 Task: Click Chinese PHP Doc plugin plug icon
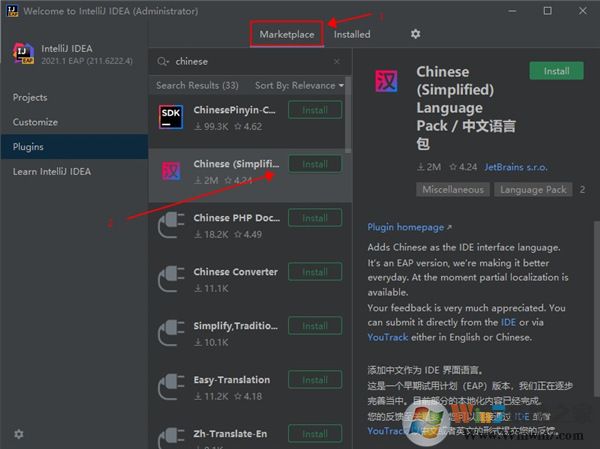coord(171,225)
